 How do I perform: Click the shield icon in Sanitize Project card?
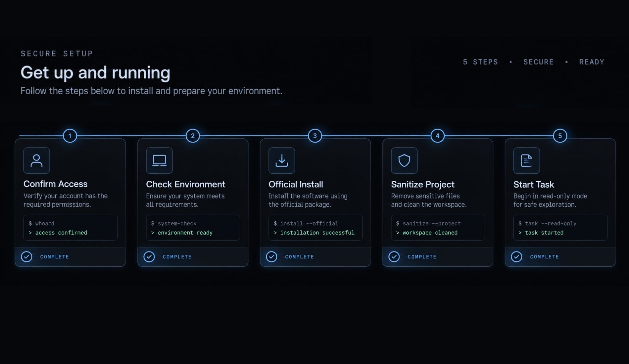(x=404, y=160)
